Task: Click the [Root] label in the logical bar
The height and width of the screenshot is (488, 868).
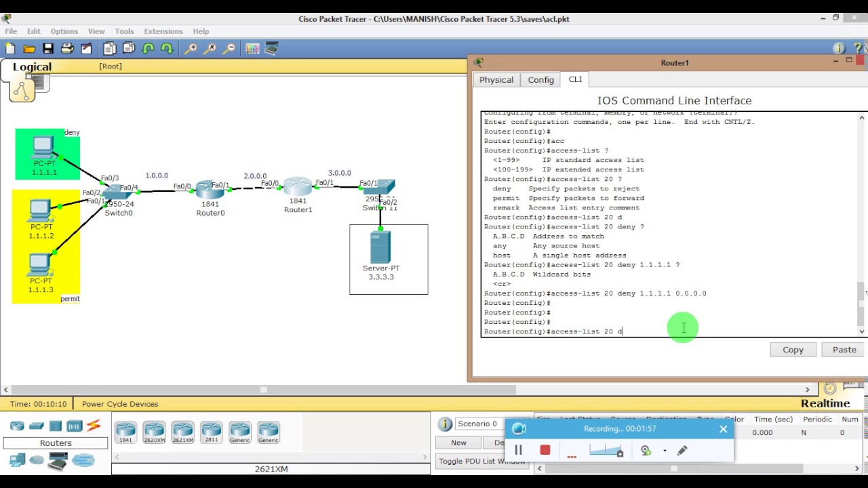Action: tap(111, 66)
